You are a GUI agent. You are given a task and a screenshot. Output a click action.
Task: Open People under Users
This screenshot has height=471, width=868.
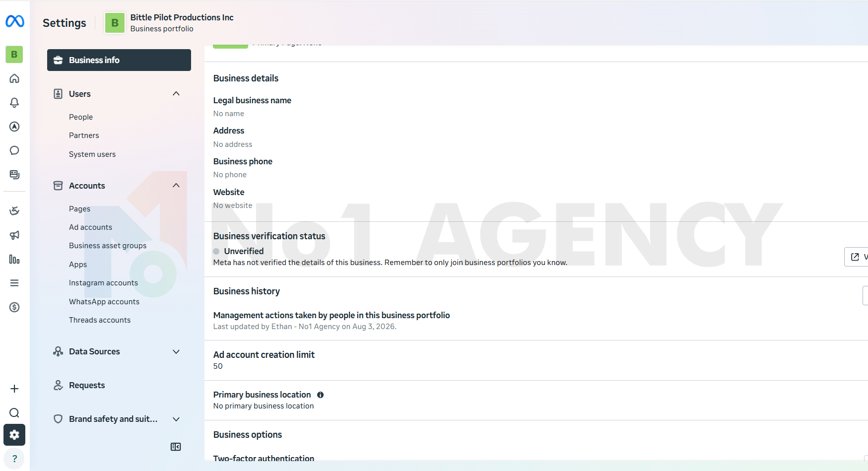pyautogui.click(x=81, y=117)
